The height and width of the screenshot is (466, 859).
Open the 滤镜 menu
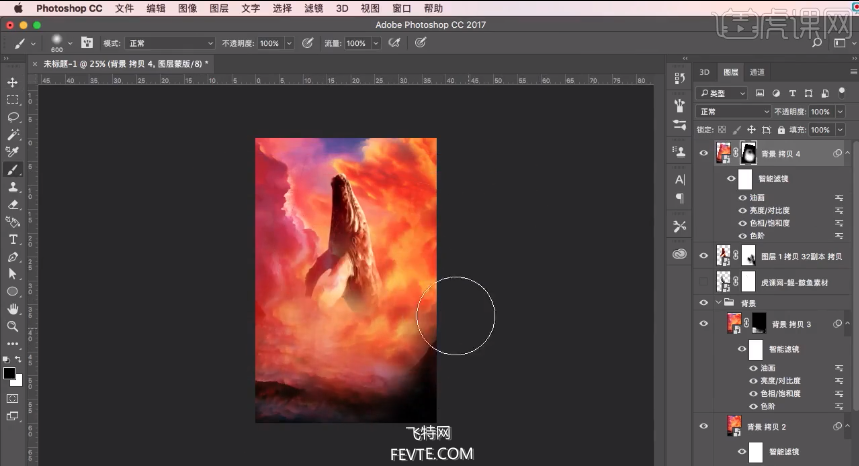click(313, 8)
